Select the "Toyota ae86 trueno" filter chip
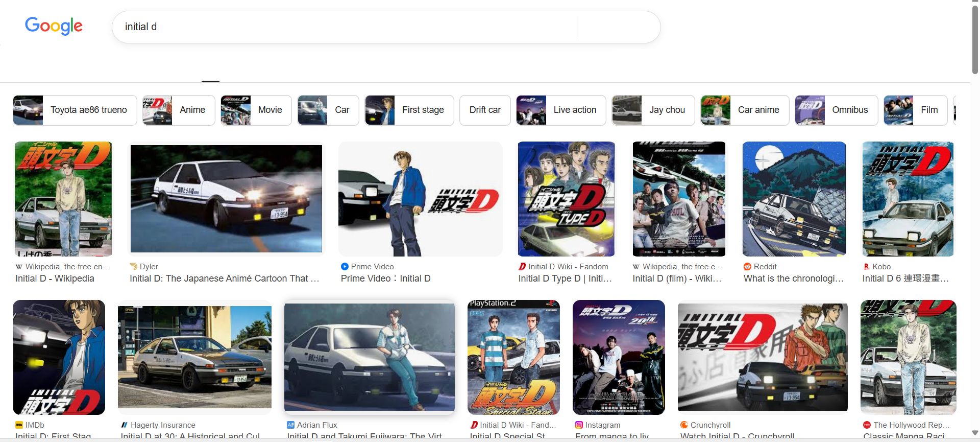The height and width of the screenshot is (442, 980). point(75,110)
